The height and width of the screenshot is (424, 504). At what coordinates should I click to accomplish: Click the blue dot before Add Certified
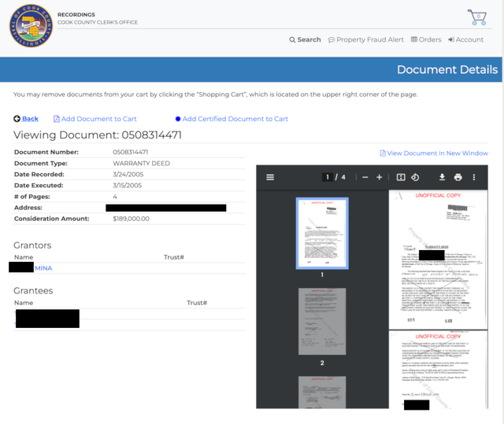tap(178, 119)
